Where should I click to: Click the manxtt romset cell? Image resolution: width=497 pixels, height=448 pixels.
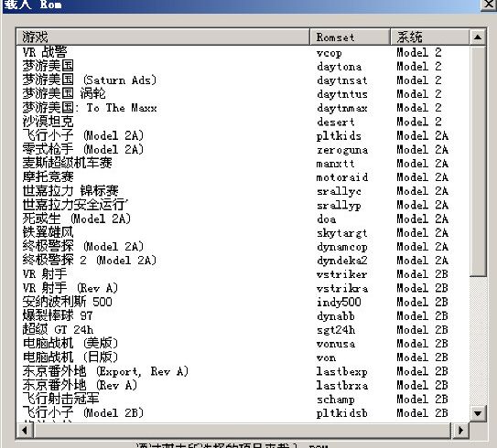(335, 164)
